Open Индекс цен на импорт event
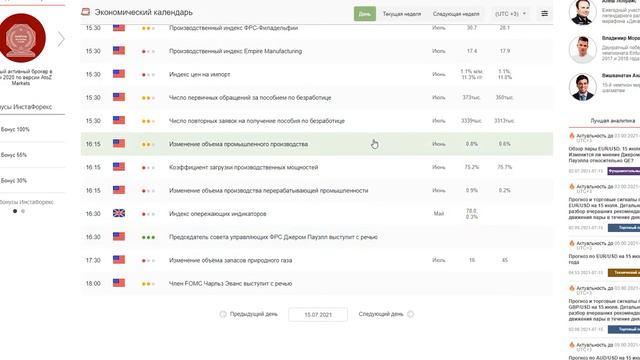The width and height of the screenshot is (640, 360). (200, 74)
